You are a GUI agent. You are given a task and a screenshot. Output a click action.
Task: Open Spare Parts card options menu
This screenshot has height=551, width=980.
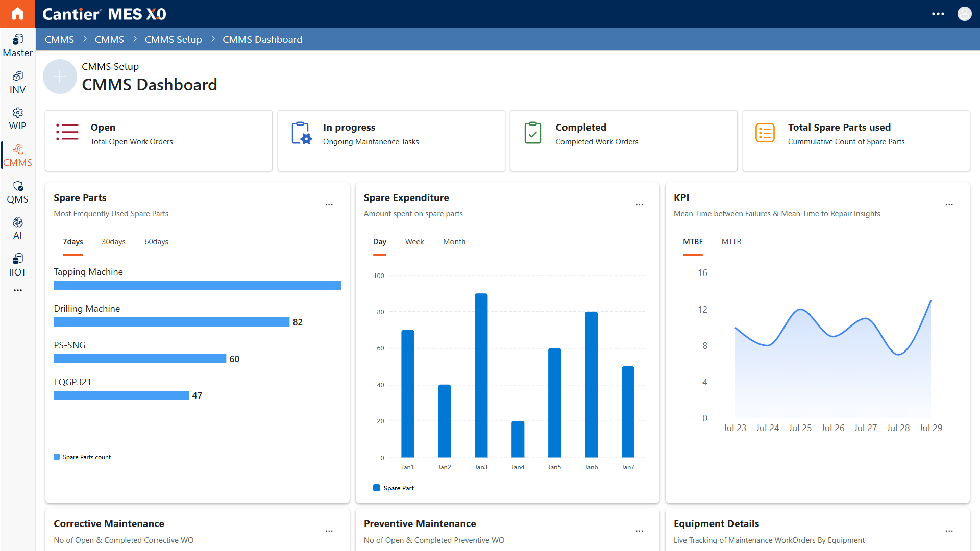tap(329, 205)
